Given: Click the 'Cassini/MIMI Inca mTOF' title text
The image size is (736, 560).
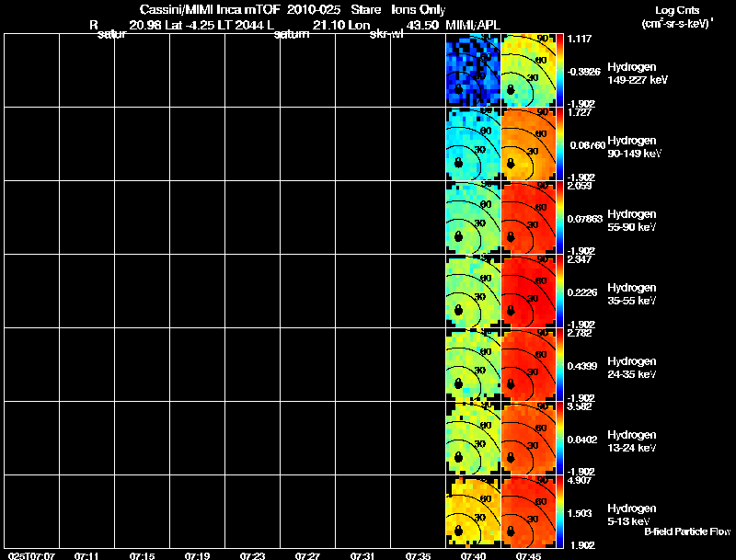Looking at the screenshot, I should click(x=210, y=10).
